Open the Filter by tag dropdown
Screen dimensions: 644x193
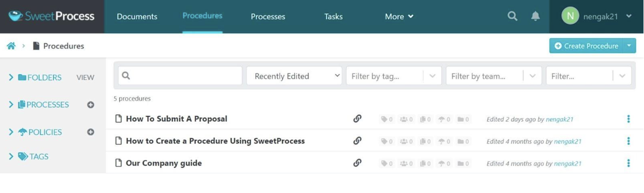coord(394,76)
